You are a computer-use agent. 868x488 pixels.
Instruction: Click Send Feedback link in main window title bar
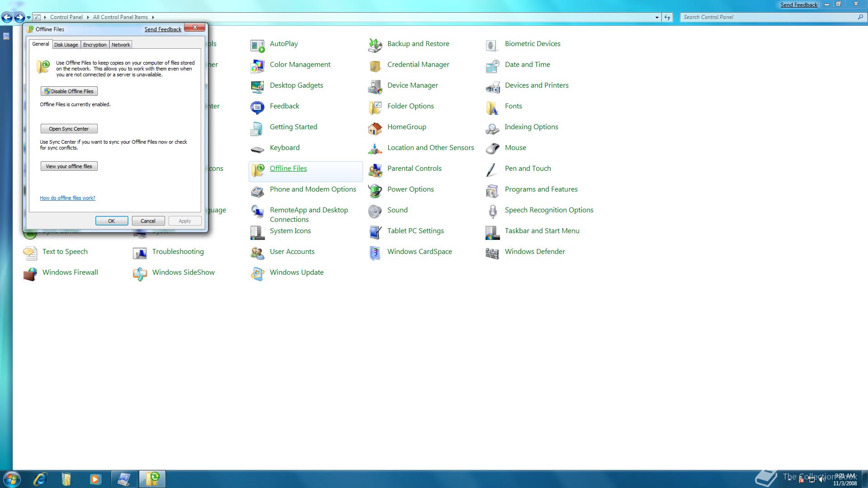point(799,5)
